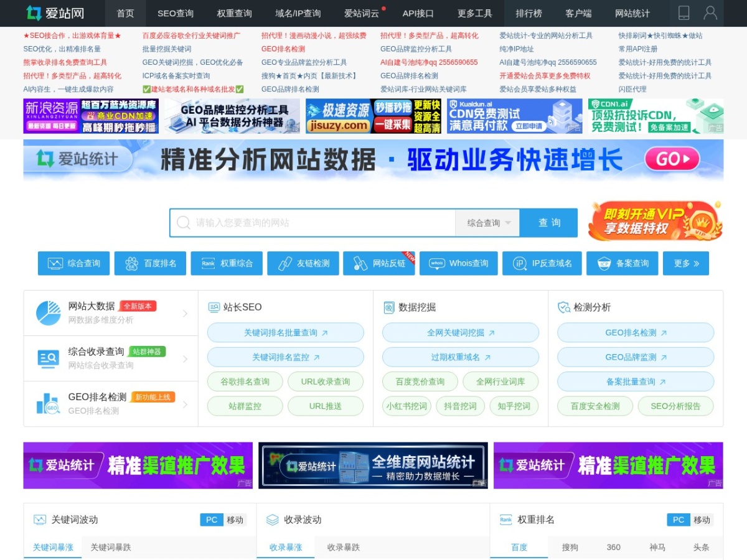Image resolution: width=747 pixels, height=560 pixels.
Task: Toggle 权重排名 to PC
Action: 679,520
